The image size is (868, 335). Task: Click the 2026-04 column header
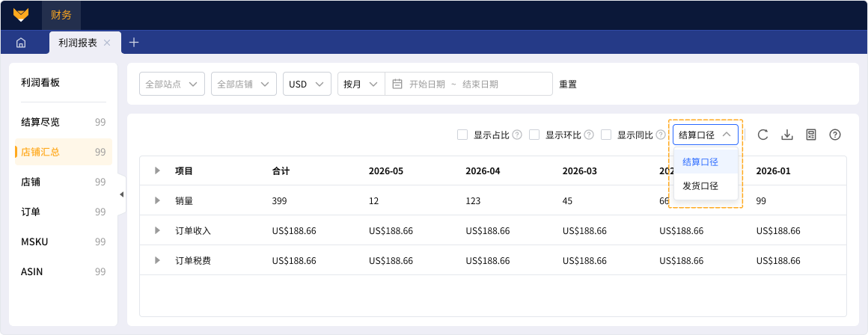[483, 170]
